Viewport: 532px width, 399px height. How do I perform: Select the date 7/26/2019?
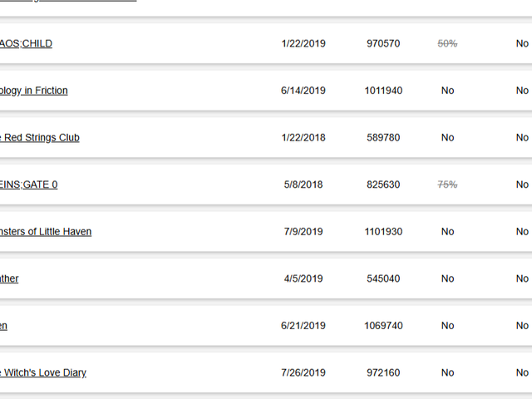[303, 372]
